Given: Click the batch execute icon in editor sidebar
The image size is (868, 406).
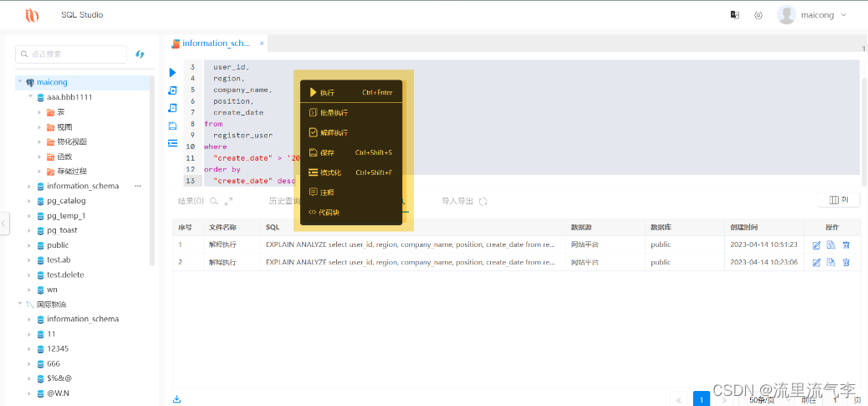Looking at the screenshot, I should [x=173, y=90].
